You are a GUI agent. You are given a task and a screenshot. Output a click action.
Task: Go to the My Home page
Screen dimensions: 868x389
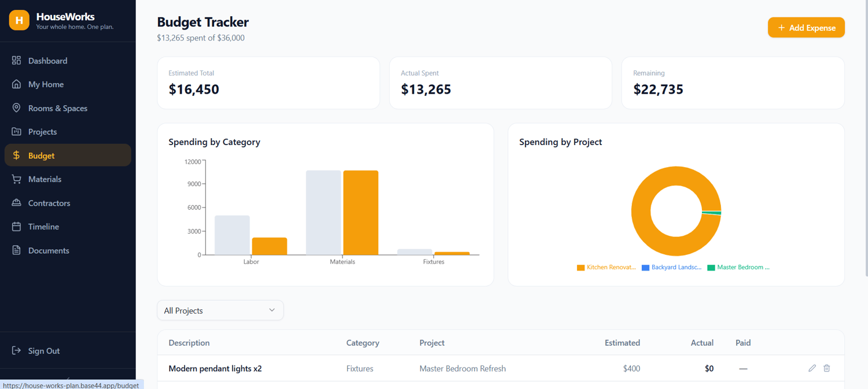[x=68, y=84]
